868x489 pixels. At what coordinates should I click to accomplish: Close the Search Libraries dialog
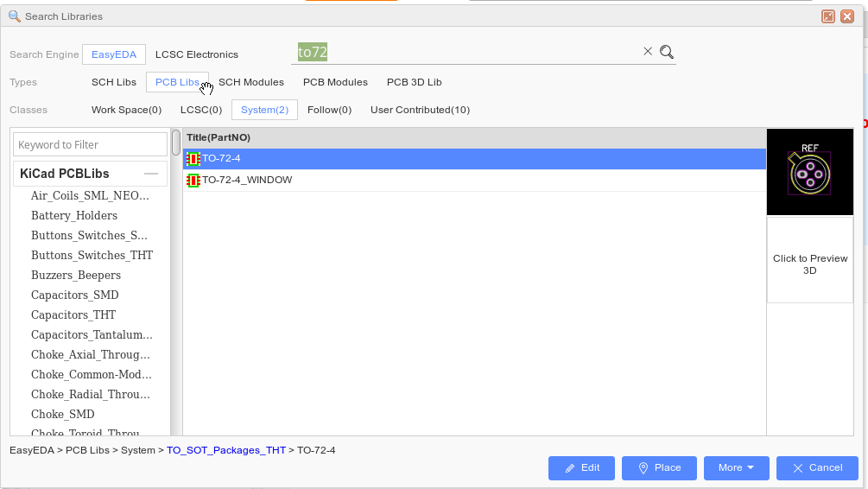[x=847, y=16]
